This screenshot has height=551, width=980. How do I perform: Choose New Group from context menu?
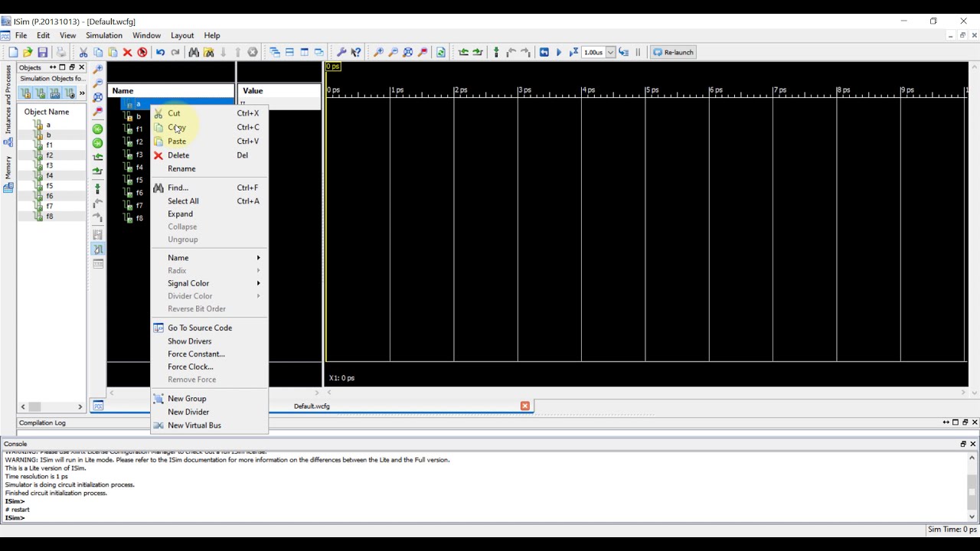tap(209, 399)
